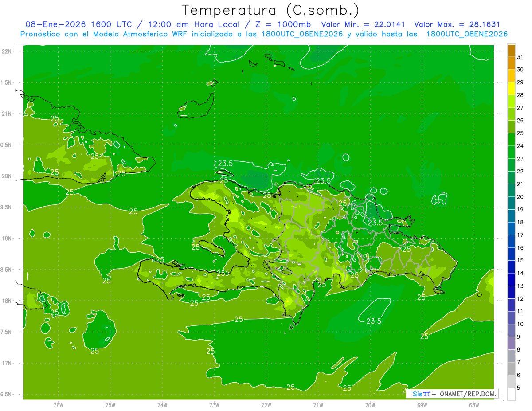This screenshot has width=532, height=411.
Task: Click the "12:00 am Hora Local" text
Action: pos(194,24)
